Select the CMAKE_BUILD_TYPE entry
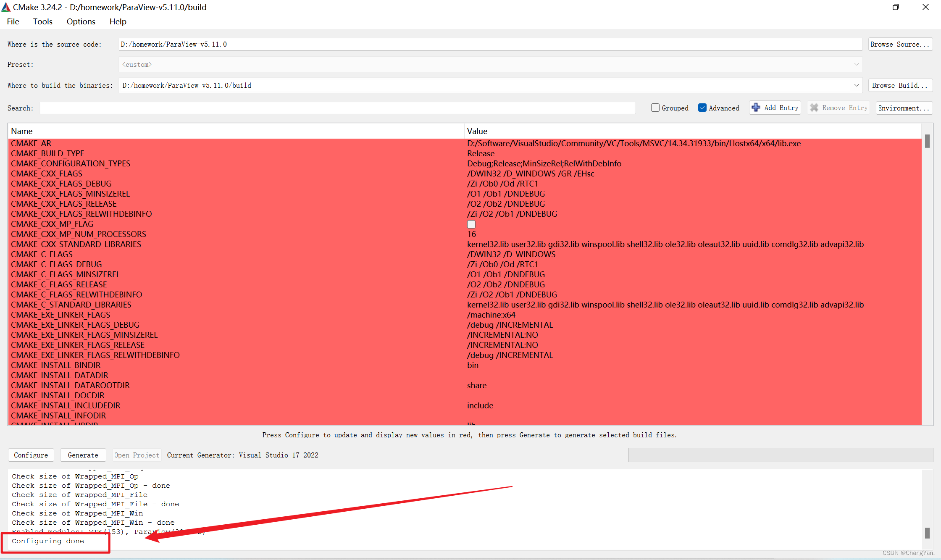 click(x=47, y=153)
